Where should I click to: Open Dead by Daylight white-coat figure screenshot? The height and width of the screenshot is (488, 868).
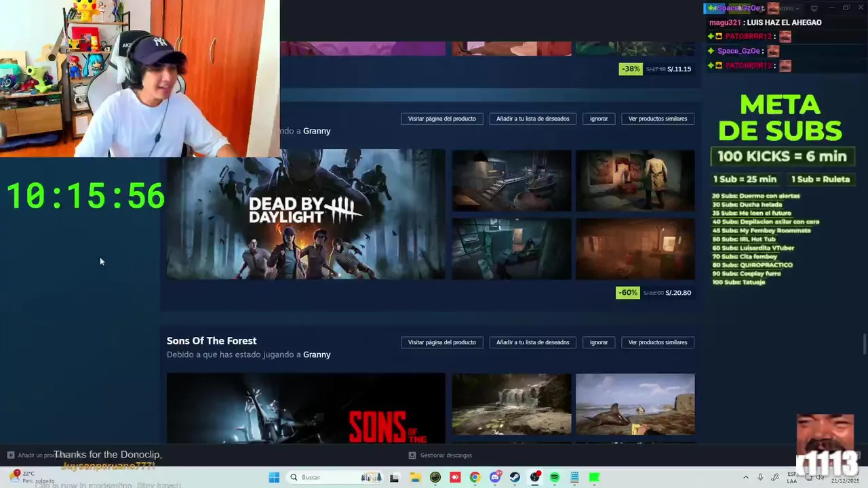click(x=635, y=180)
